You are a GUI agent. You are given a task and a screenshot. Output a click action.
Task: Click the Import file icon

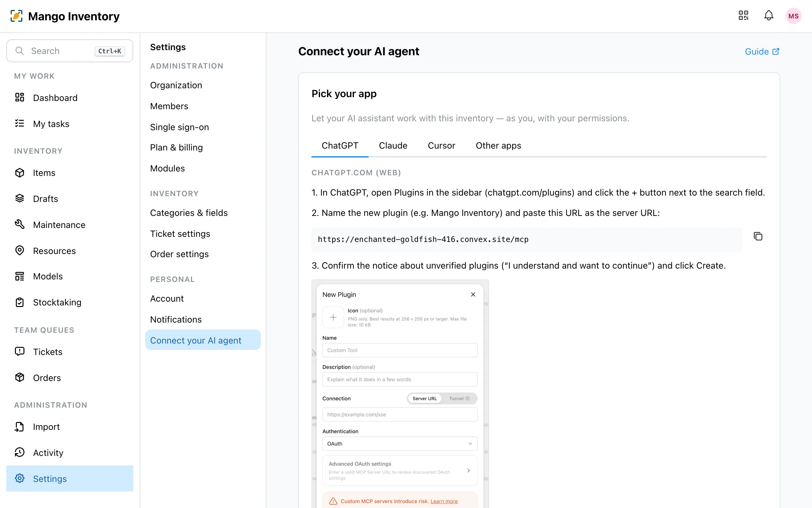coord(20,427)
